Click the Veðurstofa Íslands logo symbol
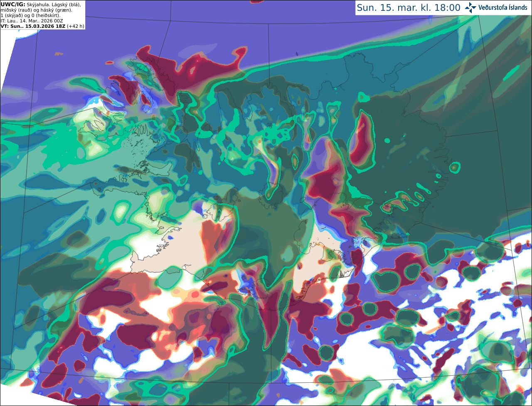532x406 pixels. point(470,7)
